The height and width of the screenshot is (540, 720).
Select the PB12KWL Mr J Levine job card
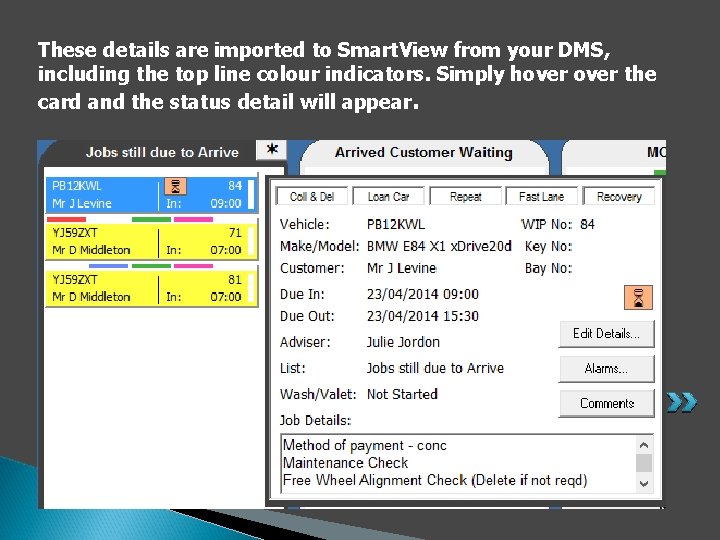[152, 195]
